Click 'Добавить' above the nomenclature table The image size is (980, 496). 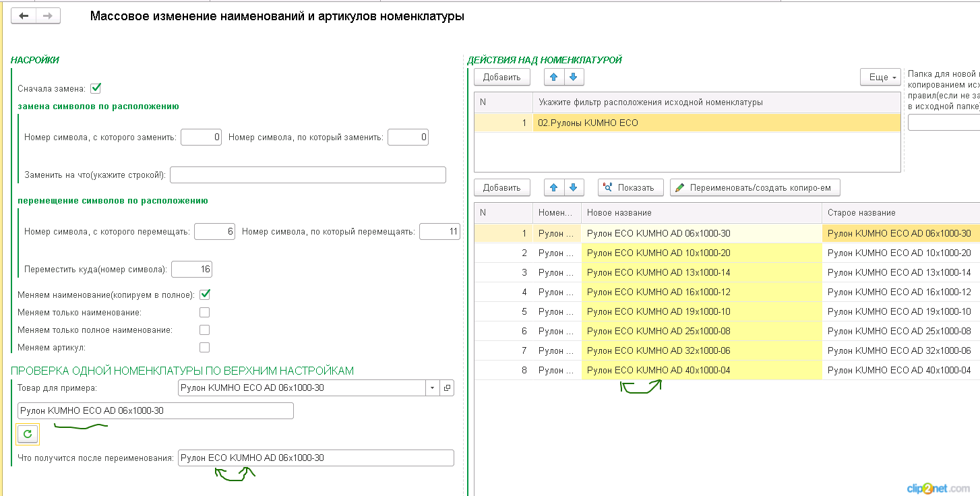[x=502, y=187]
